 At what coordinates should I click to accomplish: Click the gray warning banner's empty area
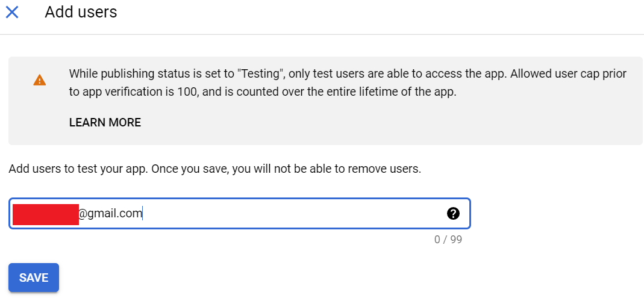click(422, 123)
